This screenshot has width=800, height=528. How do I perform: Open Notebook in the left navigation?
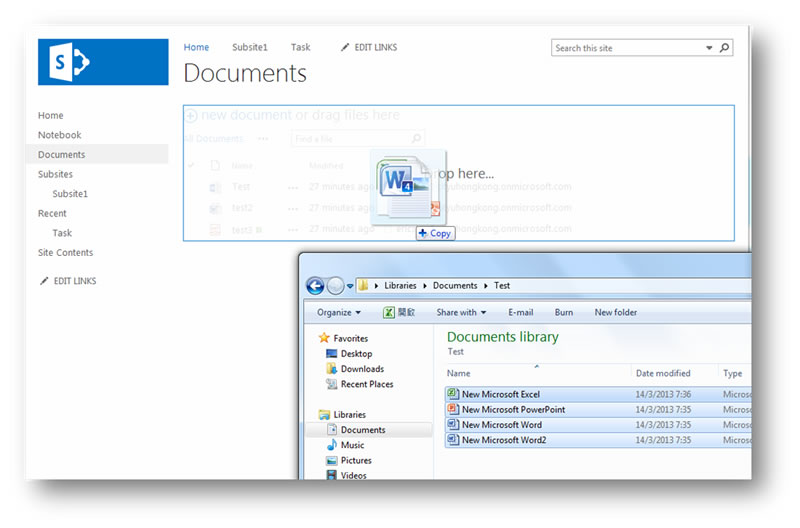59,135
